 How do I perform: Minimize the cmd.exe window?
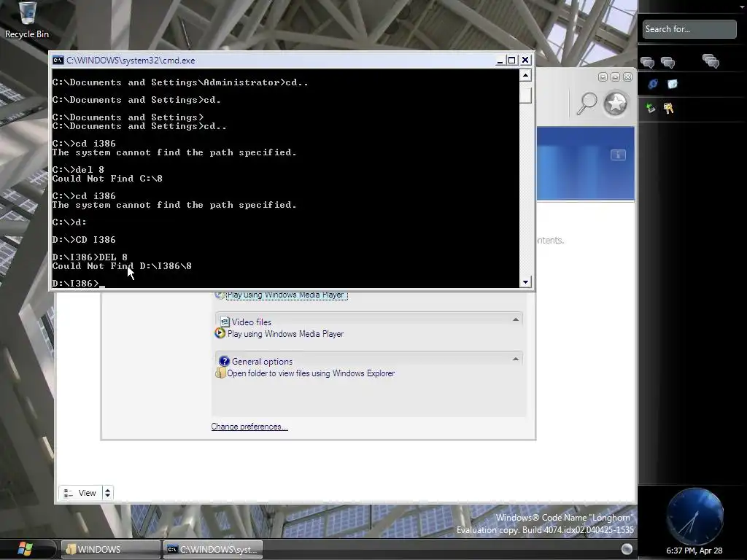pyautogui.click(x=500, y=61)
